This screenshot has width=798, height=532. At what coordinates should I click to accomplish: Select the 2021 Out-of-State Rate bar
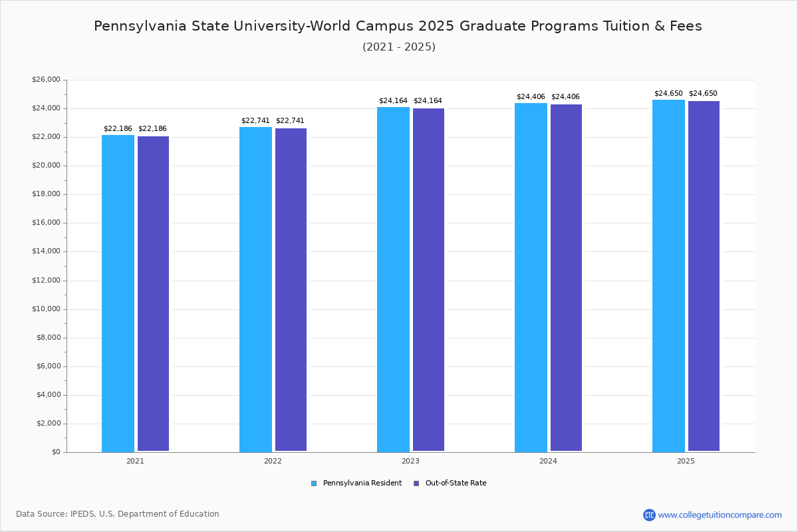[x=153, y=293]
